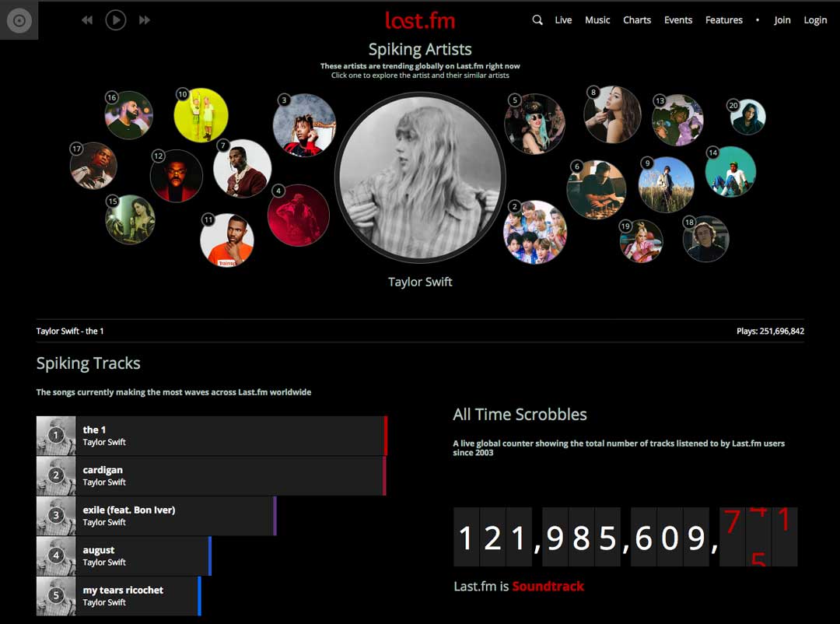Screen dimensions: 840x624
Task: Open spiking track 'august'
Action: 124,556
